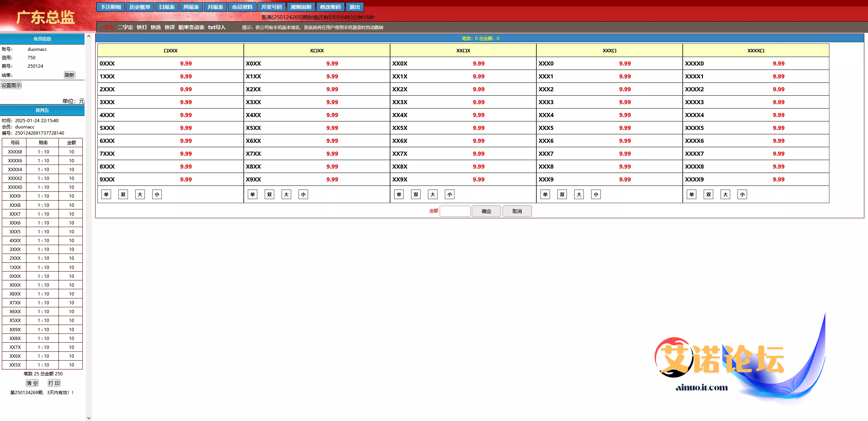
Task: Toggle 双 quick-select in XXX口 column
Action: coord(562,194)
